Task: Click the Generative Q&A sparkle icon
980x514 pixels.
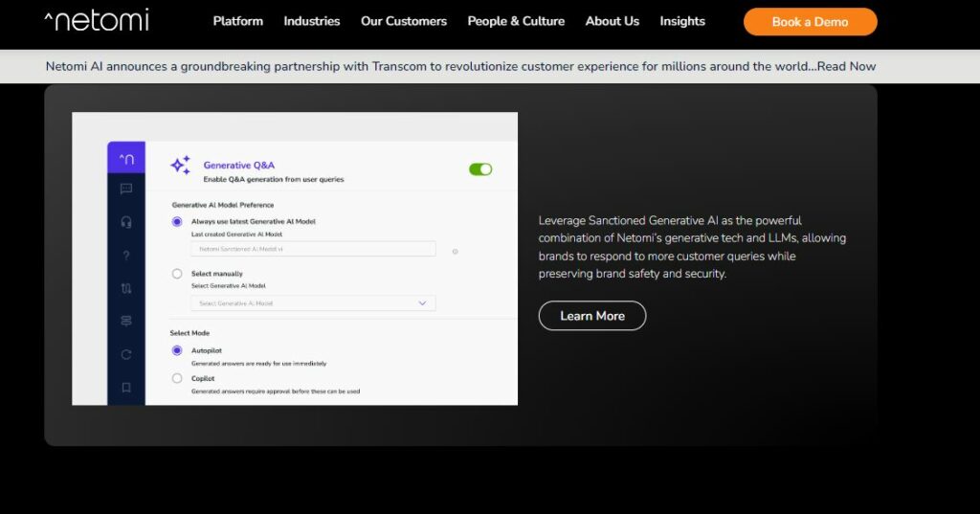Action: coord(181,165)
